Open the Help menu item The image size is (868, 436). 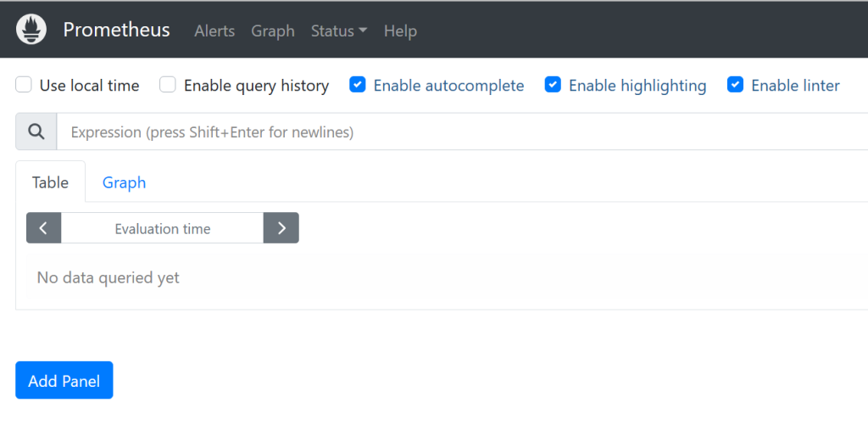400,31
